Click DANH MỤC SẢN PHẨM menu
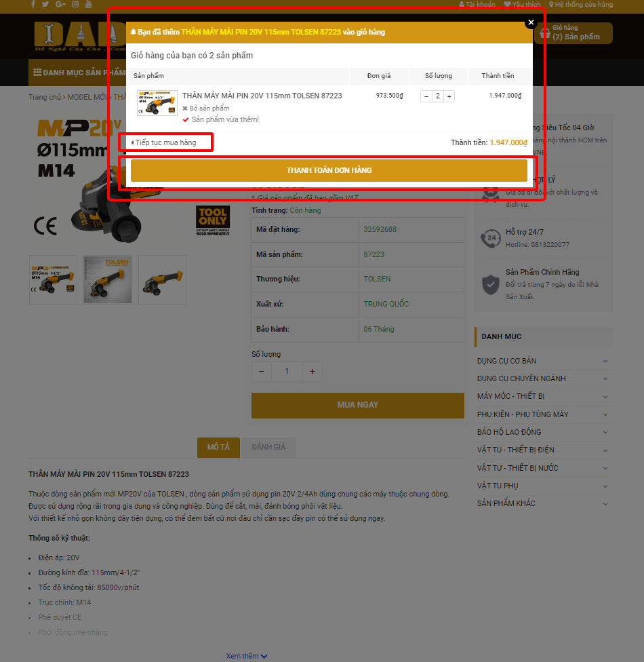Screen dimensions: 644x662 click(79, 73)
